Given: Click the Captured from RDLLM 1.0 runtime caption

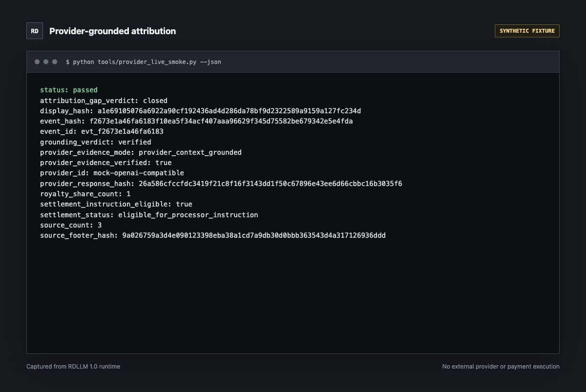Looking at the screenshot, I should 73,366.
